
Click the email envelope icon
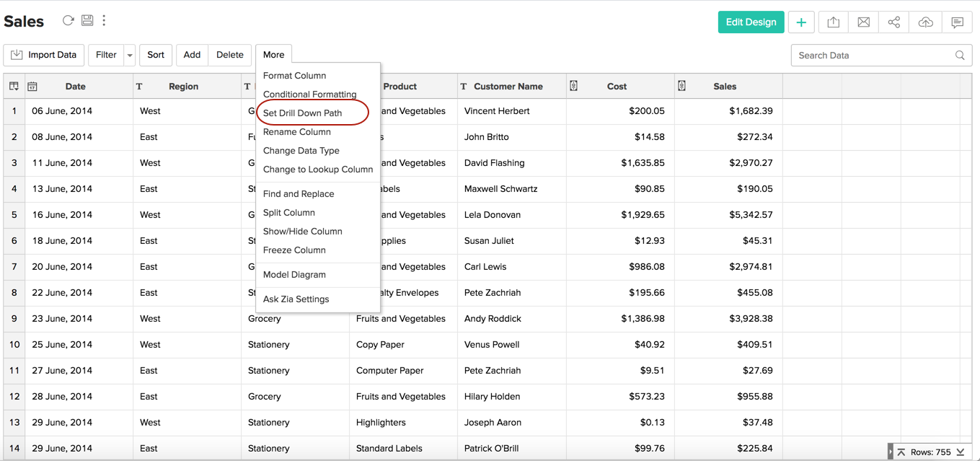[x=863, y=22]
